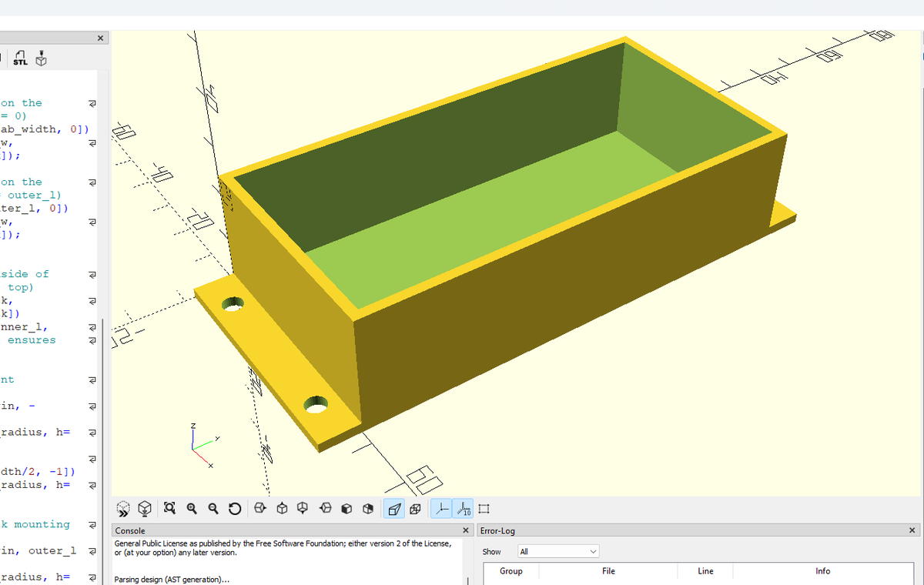The height and width of the screenshot is (585, 924).
Task: Click code line 'dth/2, -1])'
Action: 37,471
